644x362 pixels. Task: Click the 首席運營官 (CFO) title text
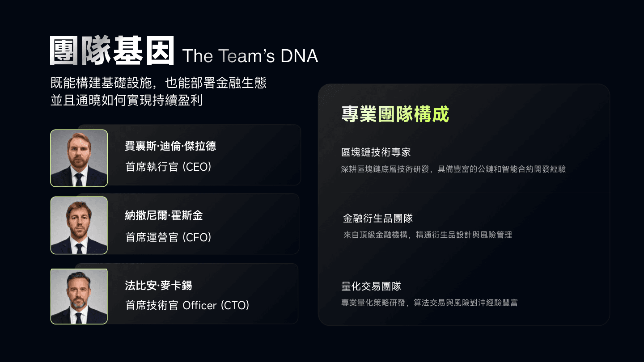168,237
